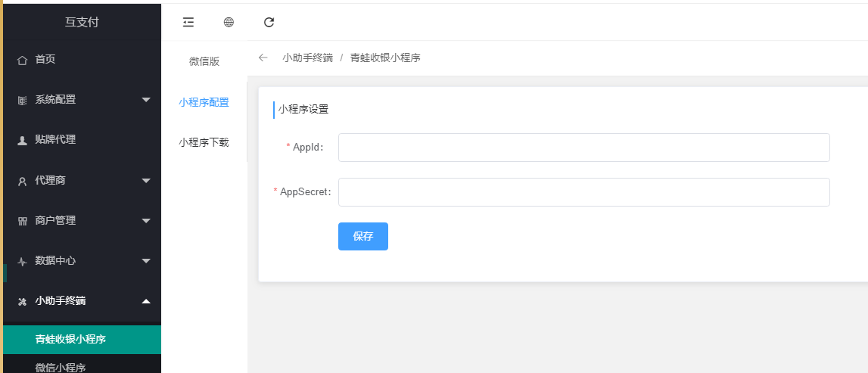Click the 数据中心 menu label

(x=55, y=261)
